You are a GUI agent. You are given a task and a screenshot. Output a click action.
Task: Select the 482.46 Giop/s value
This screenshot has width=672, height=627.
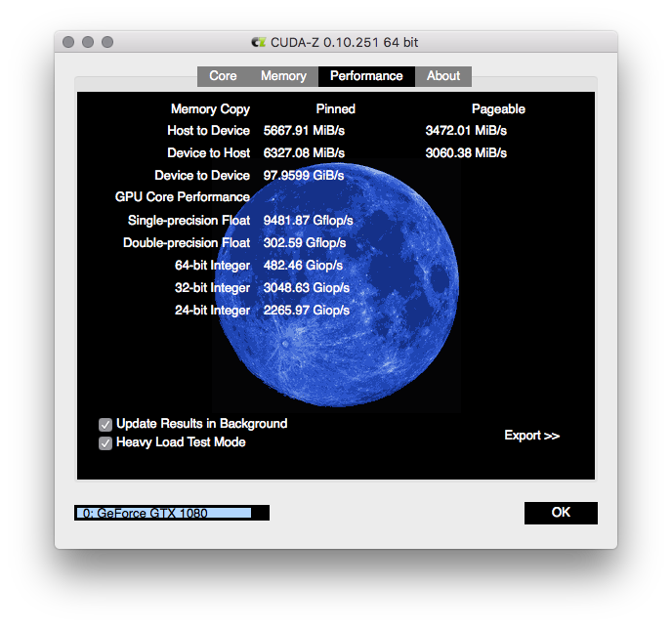(x=303, y=266)
